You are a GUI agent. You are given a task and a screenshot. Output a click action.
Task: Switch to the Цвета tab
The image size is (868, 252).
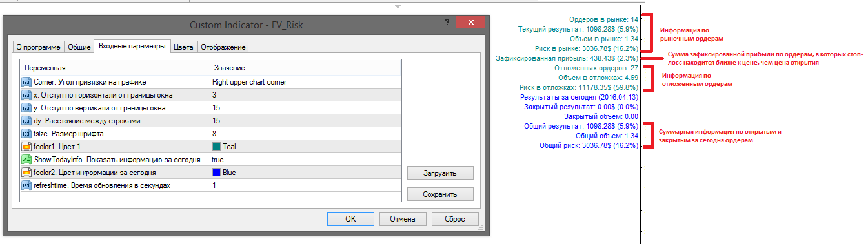click(x=184, y=47)
